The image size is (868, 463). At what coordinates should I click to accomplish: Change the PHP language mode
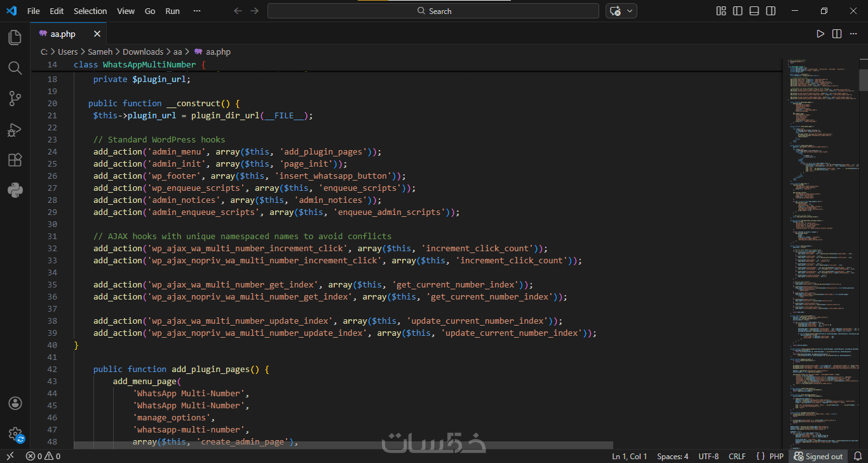tap(776, 456)
